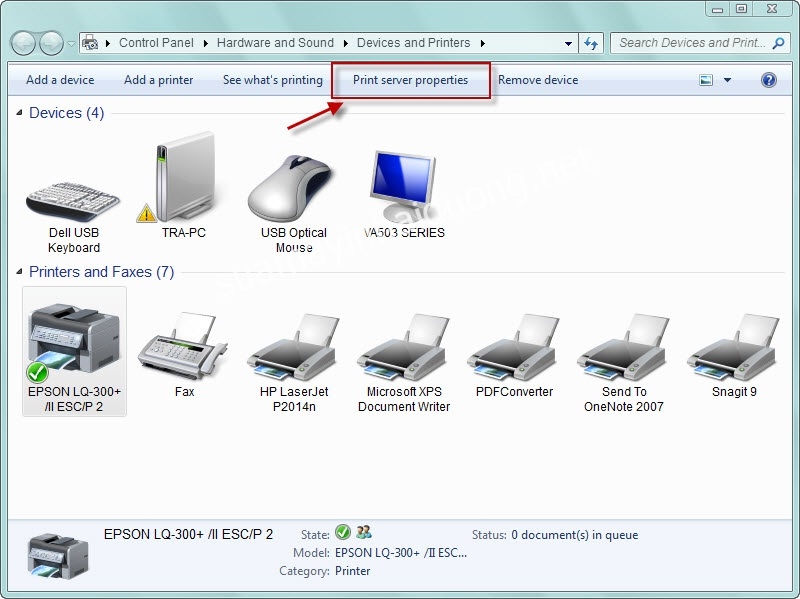Screen dimensions: 800x599
Task: Click See what's printing
Action: point(273,80)
